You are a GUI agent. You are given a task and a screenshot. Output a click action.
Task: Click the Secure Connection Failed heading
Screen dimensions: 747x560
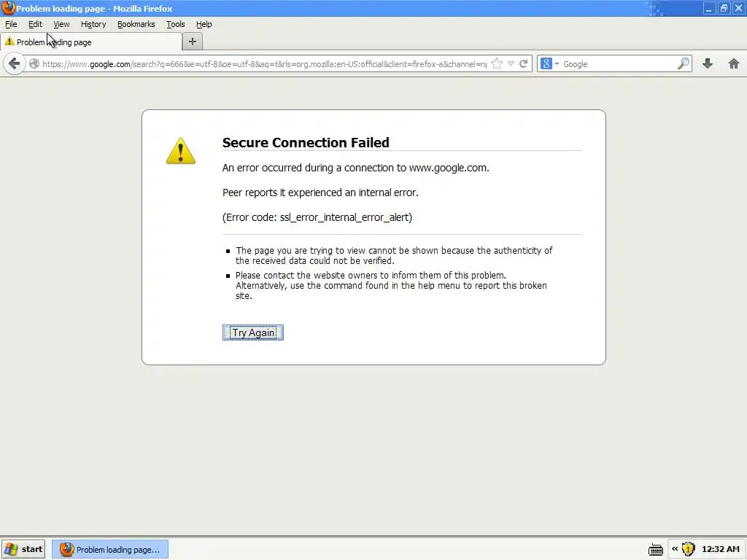click(x=306, y=142)
